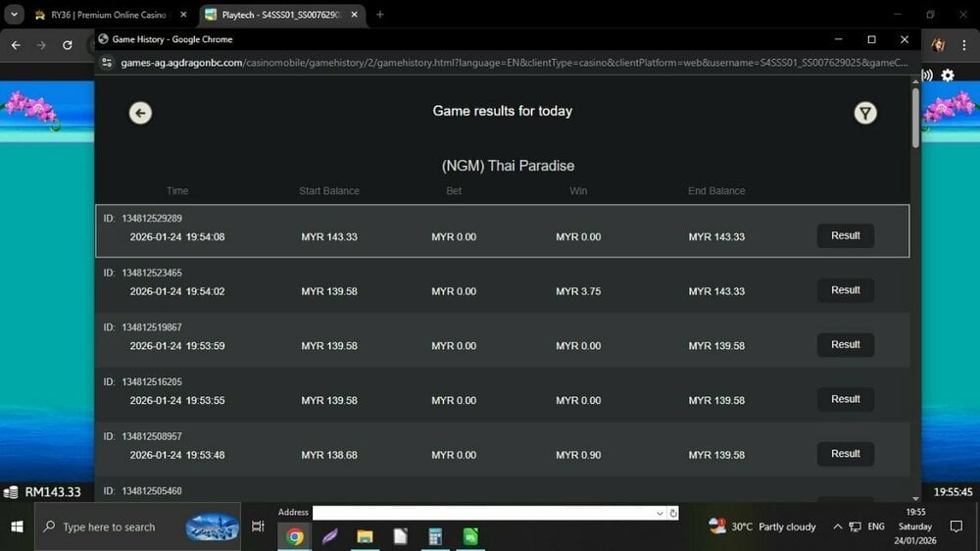Open File Explorer from the taskbar
This screenshot has width=980, height=551.
click(x=365, y=536)
